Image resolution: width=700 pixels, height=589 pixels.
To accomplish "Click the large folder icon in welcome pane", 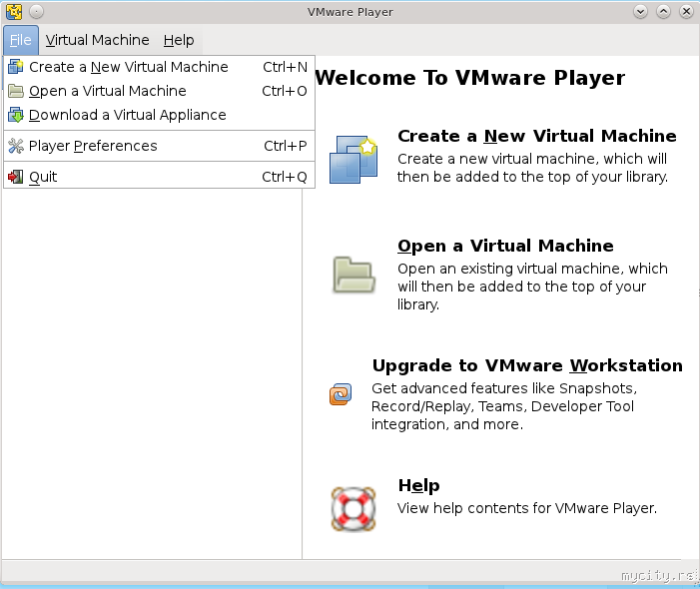I will [353, 275].
